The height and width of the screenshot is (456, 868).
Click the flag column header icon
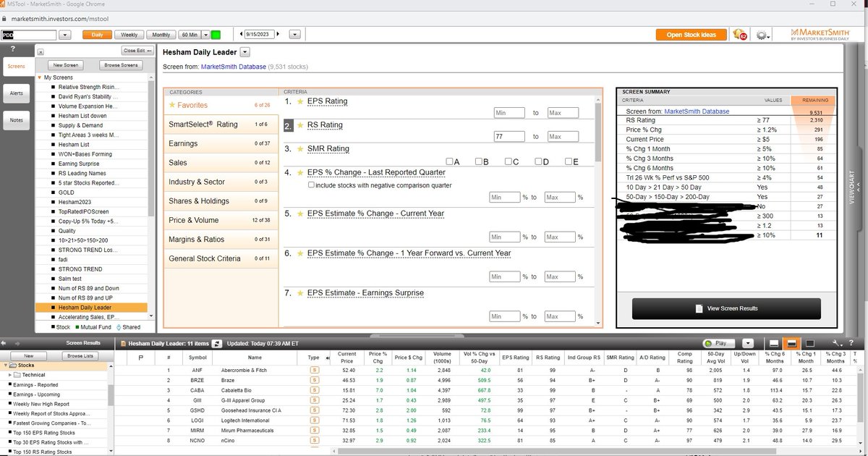(x=141, y=358)
